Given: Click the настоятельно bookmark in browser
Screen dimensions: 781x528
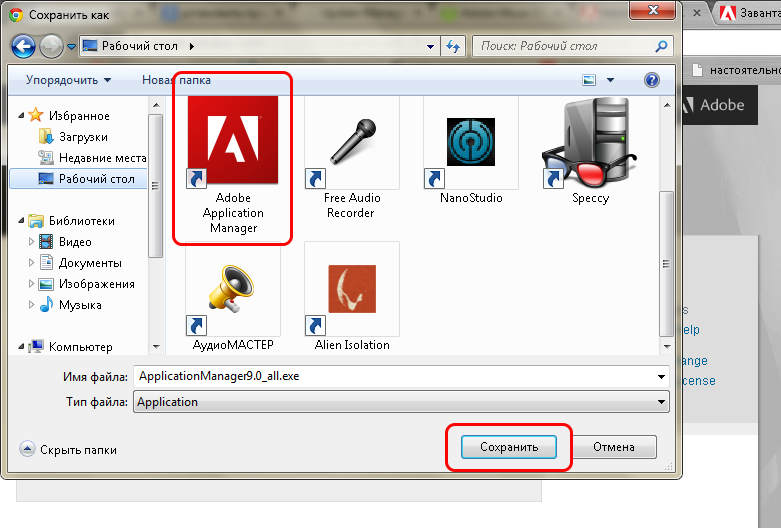Looking at the screenshot, I should point(737,71).
